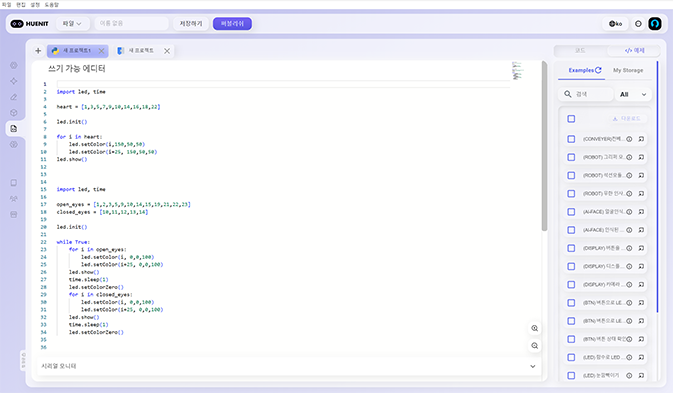673x393 pixels.
Task: Click code line 'import led, time' on line 2
Action: pyautogui.click(x=81, y=92)
